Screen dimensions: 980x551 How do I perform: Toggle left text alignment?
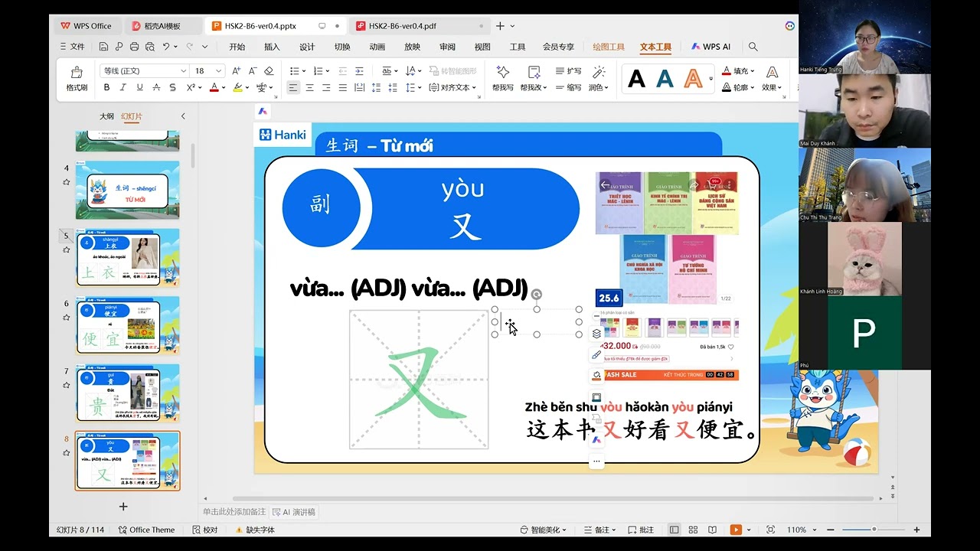coord(293,87)
